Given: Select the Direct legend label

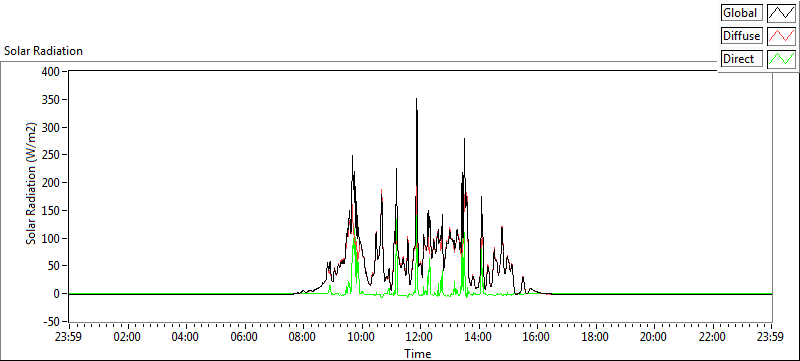Looking at the screenshot, I should [742, 59].
